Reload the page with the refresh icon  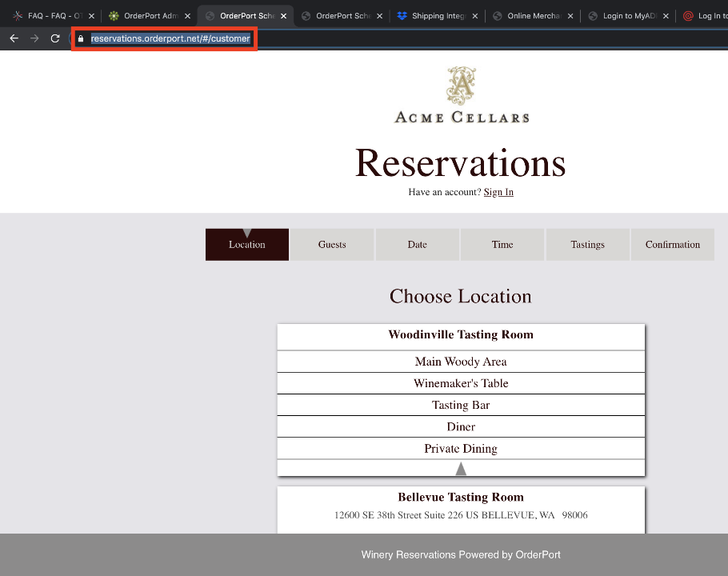[x=54, y=38]
